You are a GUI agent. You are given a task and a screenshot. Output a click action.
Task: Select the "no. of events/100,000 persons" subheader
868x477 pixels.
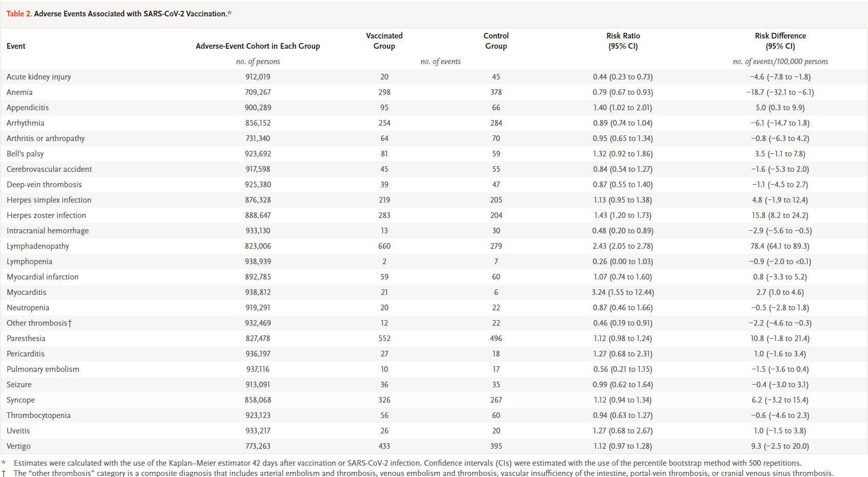(x=780, y=62)
